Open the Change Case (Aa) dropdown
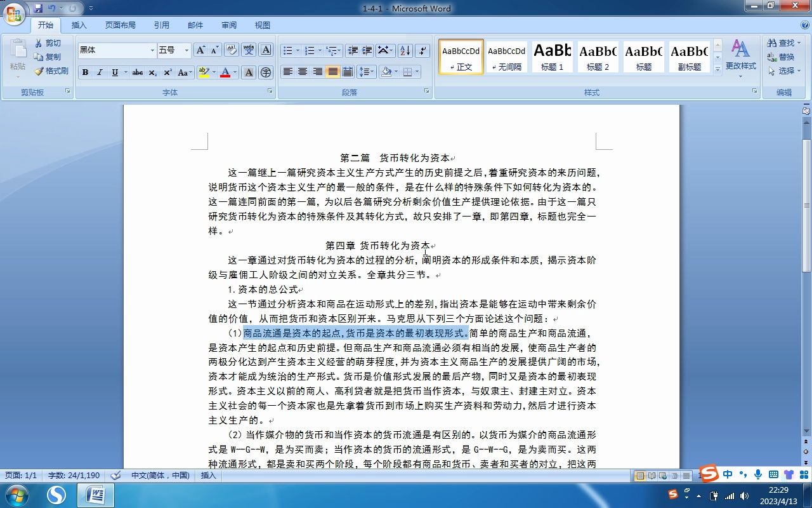 185,72
